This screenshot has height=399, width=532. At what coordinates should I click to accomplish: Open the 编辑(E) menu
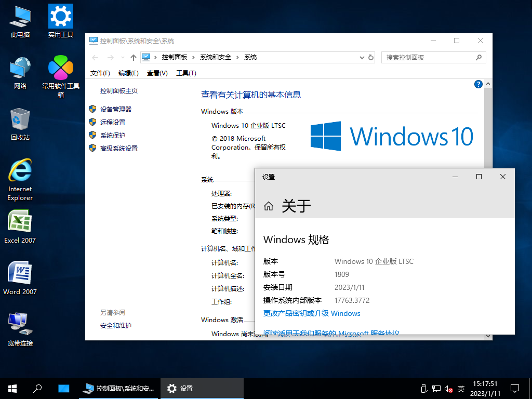(x=128, y=73)
